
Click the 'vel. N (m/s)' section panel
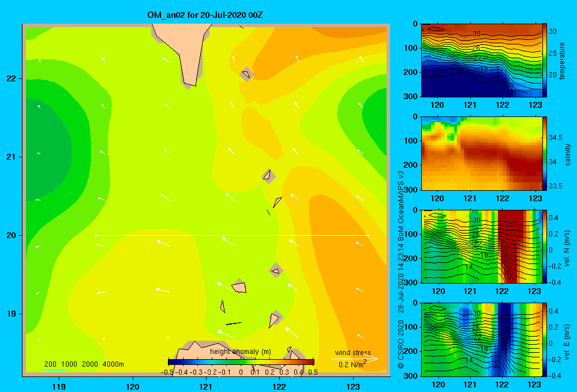[x=482, y=246]
